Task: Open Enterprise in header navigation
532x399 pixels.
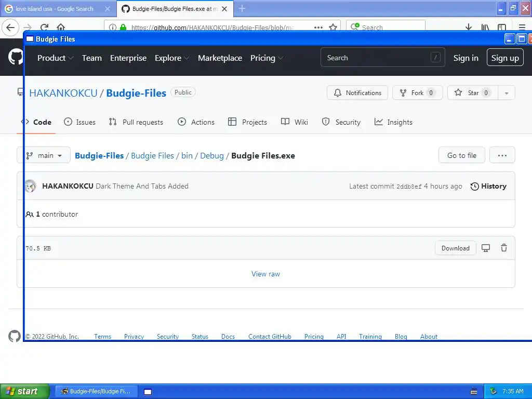Action: [128, 58]
